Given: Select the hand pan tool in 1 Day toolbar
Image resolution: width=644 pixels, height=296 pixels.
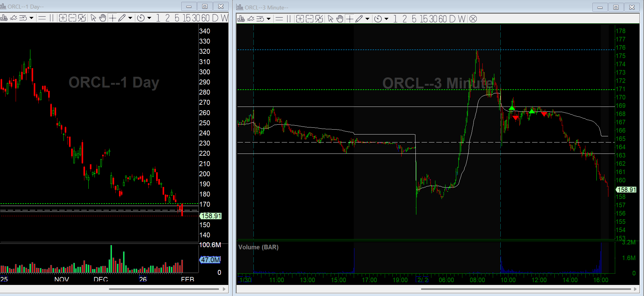Looking at the screenshot, I should coord(103,18).
